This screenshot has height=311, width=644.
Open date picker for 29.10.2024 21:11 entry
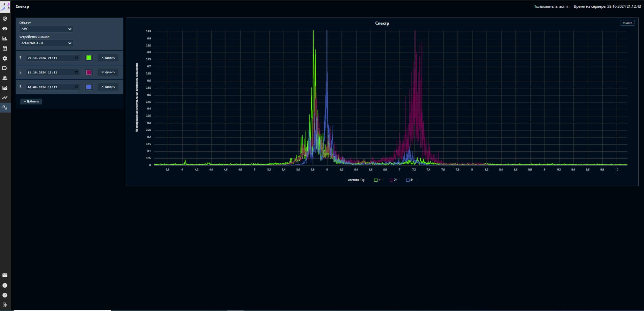point(76,58)
